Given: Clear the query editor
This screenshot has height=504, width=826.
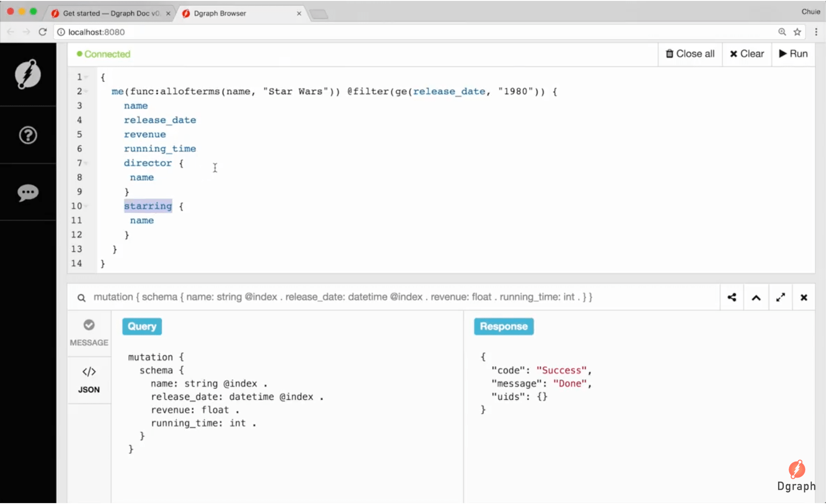Looking at the screenshot, I should click(747, 54).
